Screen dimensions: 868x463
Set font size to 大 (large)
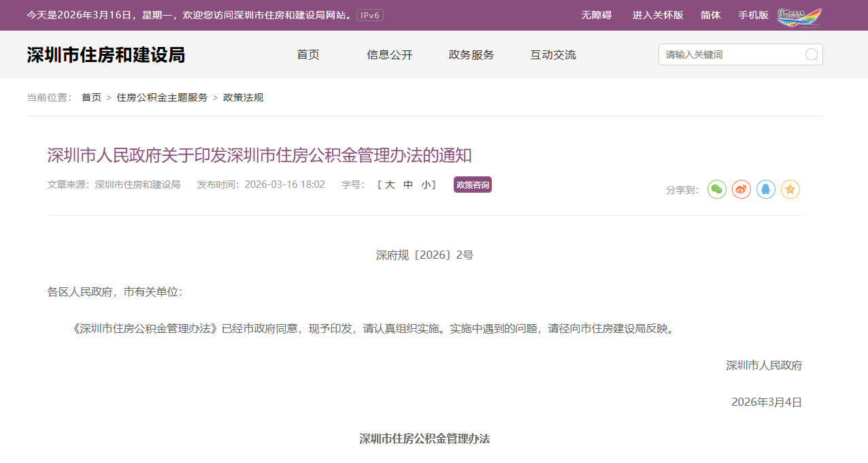click(390, 185)
